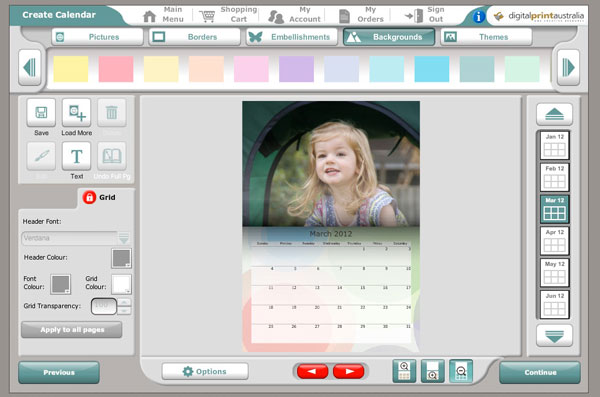Select the Apr 12 page thumbnail
Screen dimensions: 600x397
pyautogui.click(x=554, y=241)
